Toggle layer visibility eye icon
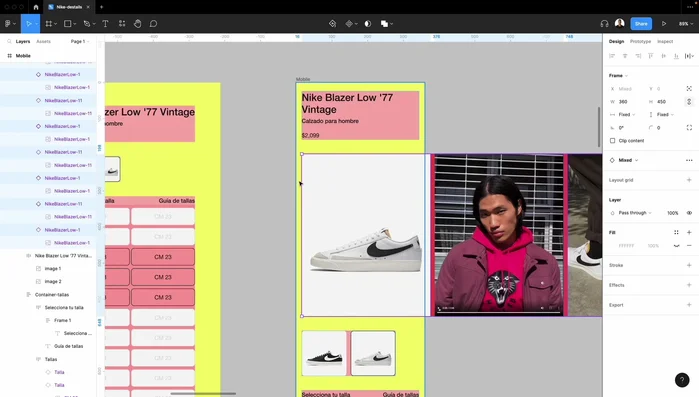 click(x=689, y=213)
